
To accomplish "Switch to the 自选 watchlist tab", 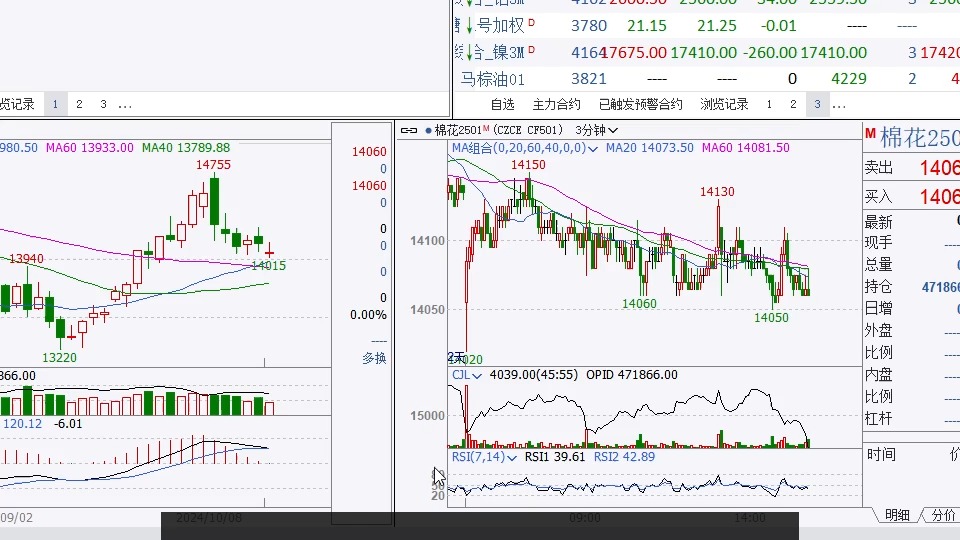I will 502,104.
